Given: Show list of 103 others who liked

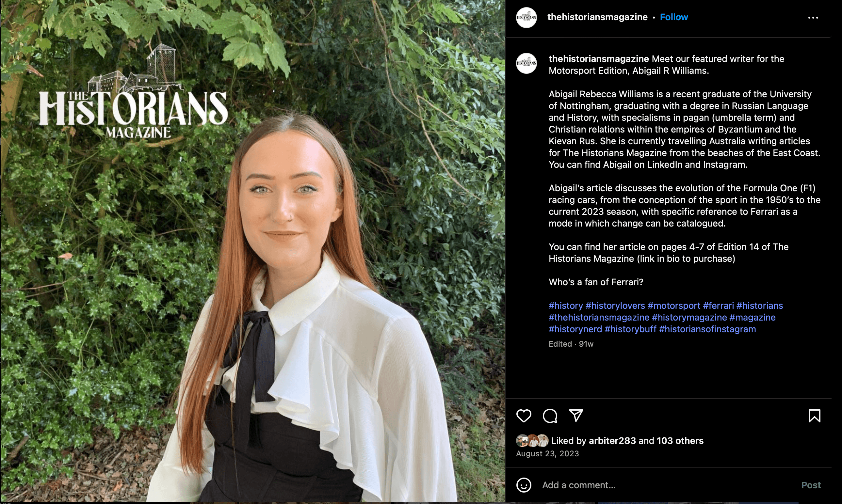Looking at the screenshot, I should click(680, 441).
